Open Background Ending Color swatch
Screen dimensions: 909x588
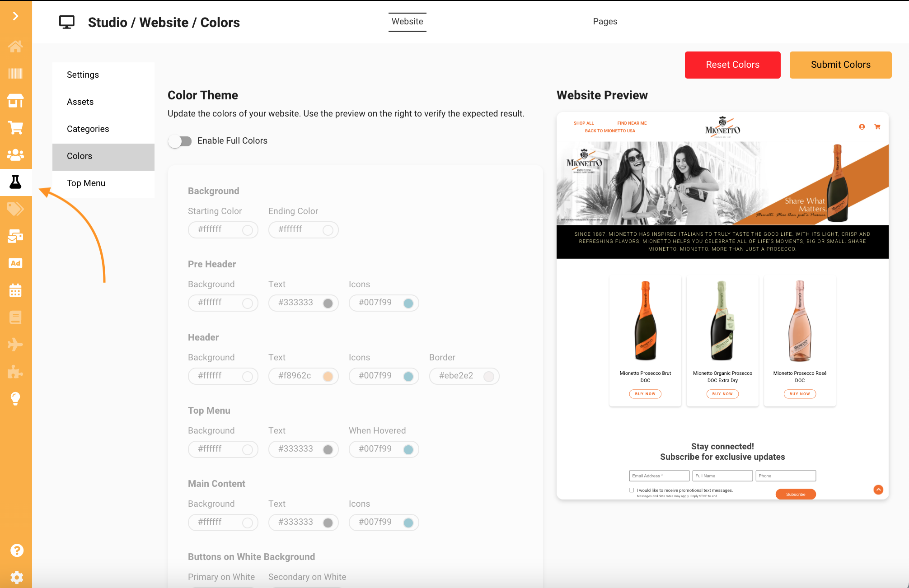pyautogui.click(x=328, y=230)
